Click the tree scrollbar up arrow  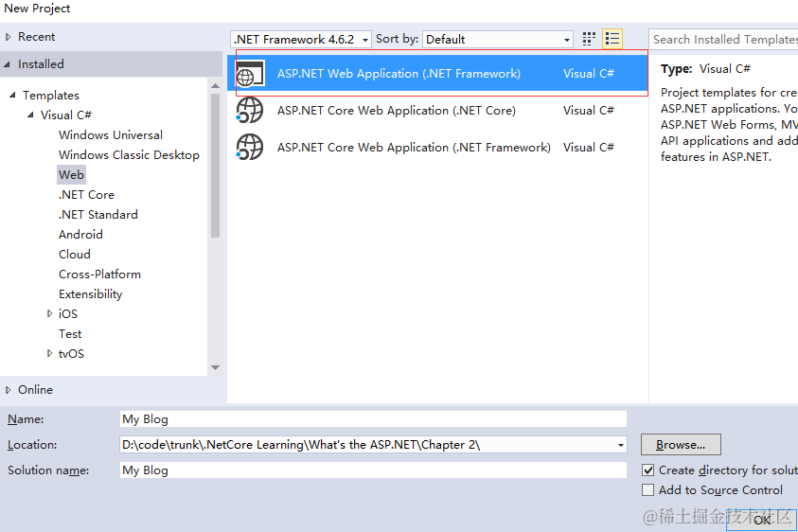(x=215, y=86)
